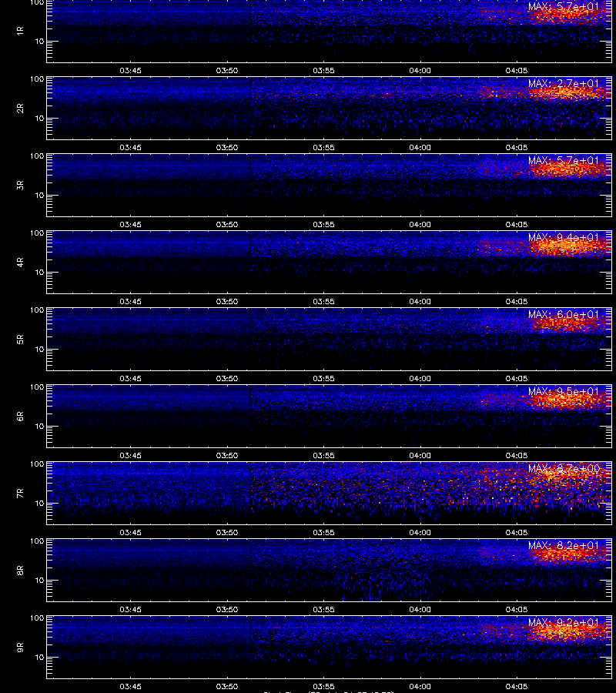Screen dimensions: 616x693
Task: Click the 4R panel label
Action: tap(20, 262)
